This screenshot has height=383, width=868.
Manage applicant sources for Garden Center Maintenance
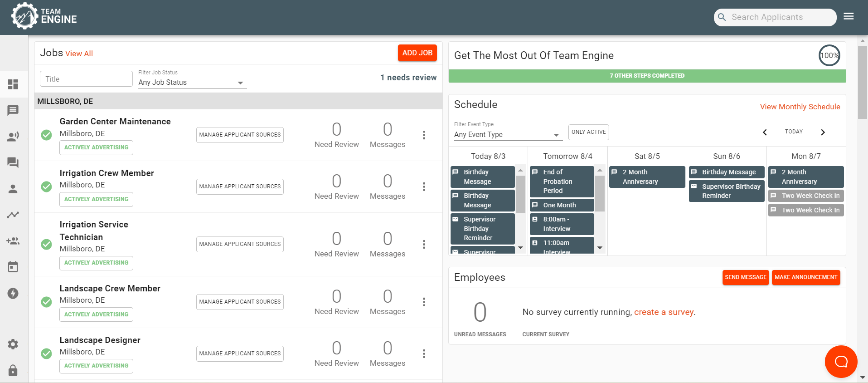pos(240,135)
